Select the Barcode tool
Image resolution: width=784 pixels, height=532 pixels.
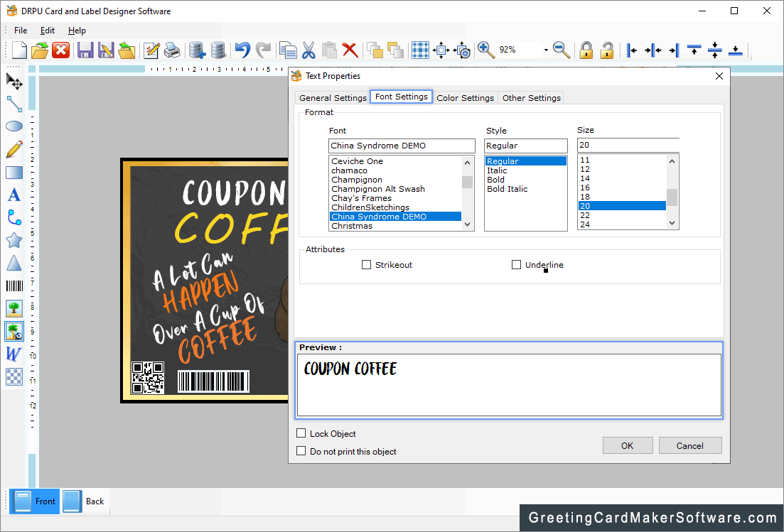pos(14,286)
